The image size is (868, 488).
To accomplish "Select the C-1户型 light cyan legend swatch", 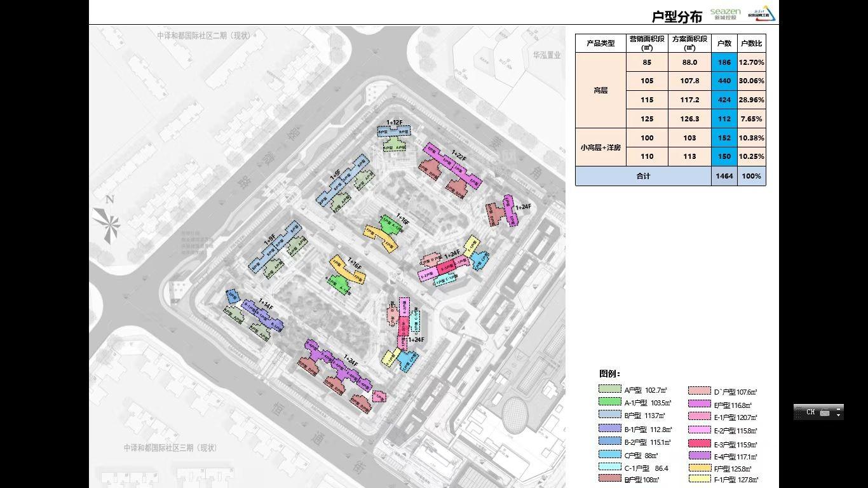I will tap(609, 467).
